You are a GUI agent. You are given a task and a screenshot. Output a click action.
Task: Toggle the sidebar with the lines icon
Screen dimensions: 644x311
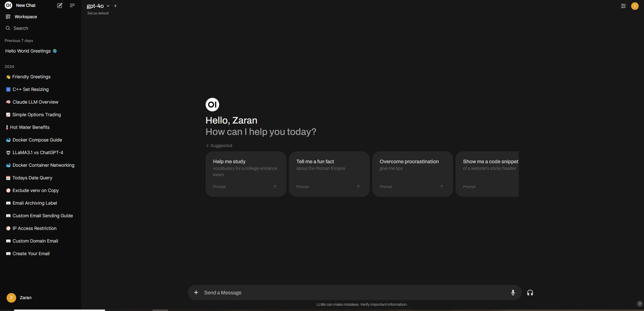72,6
